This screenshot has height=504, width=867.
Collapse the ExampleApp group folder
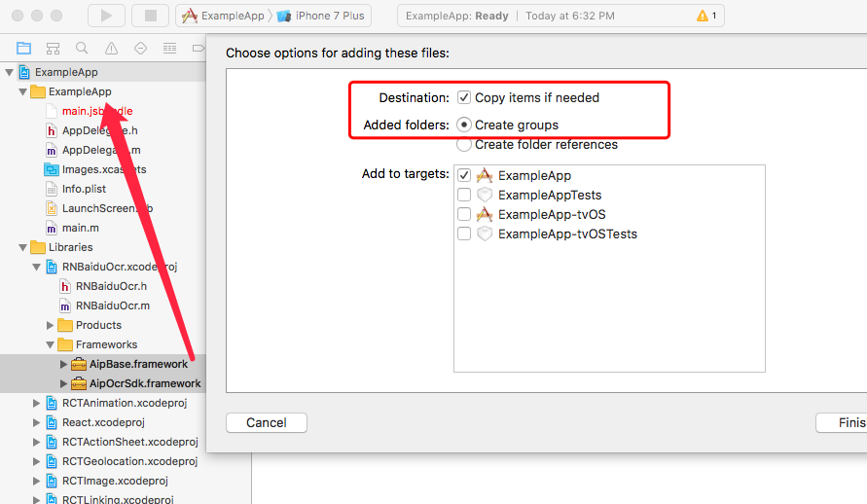click(22, 91)
